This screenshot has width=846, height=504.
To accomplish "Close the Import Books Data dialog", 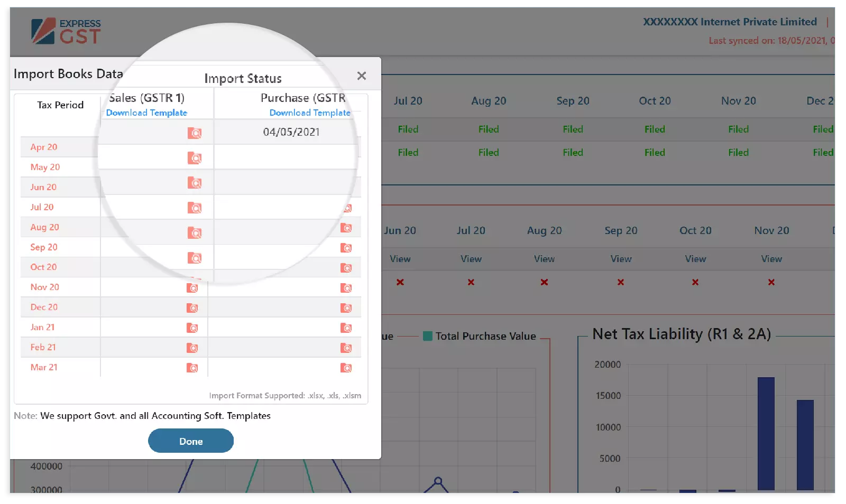I will tap(362, 76).
